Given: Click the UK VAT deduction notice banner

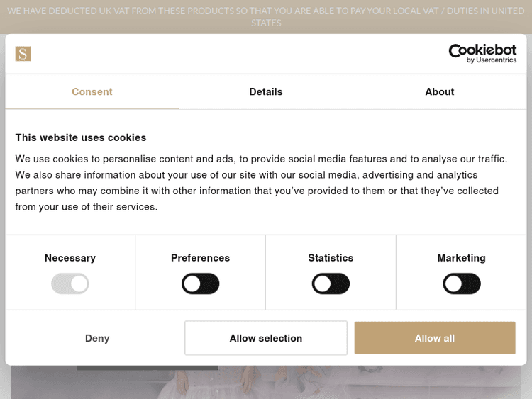Looking at the screenshot, I should (x=266, y=16).
